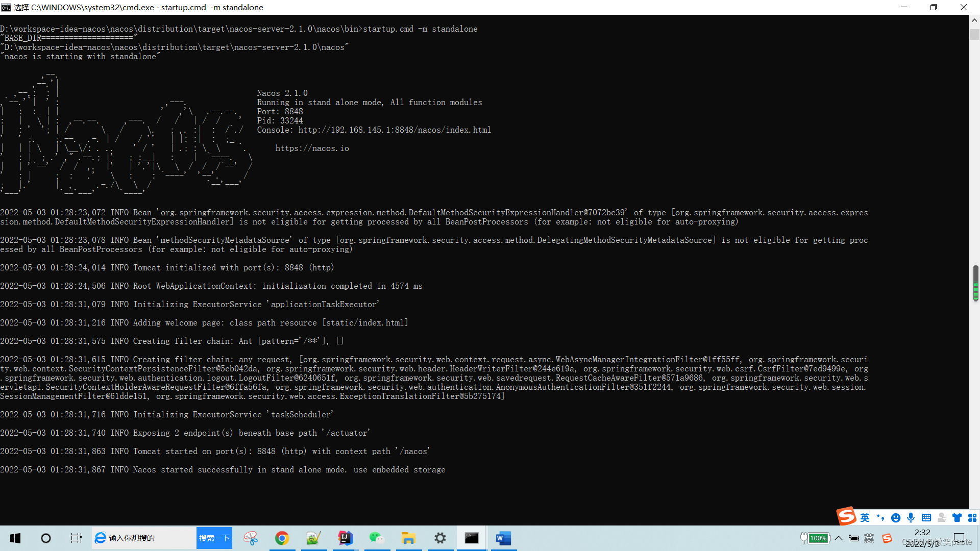Open the clock showing 2:32
Image resolution: width=980 pixels, height=551 pixels.
922,532
